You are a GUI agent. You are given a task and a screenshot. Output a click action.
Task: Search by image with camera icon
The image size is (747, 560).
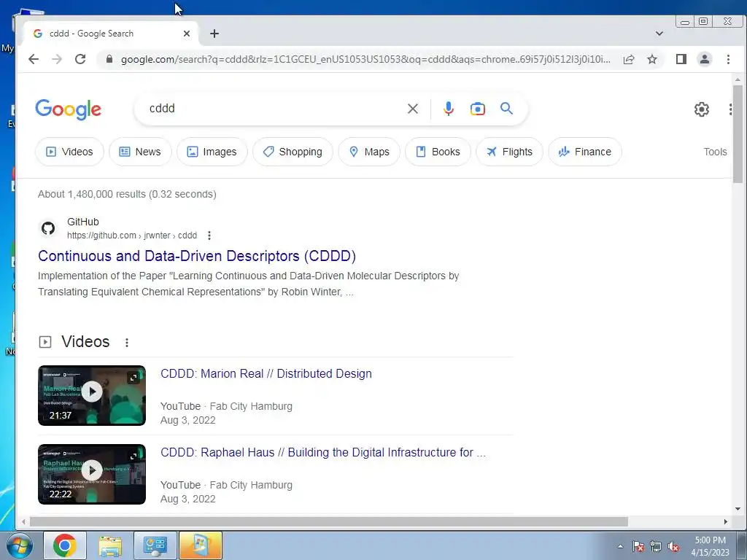coord(477,109)
